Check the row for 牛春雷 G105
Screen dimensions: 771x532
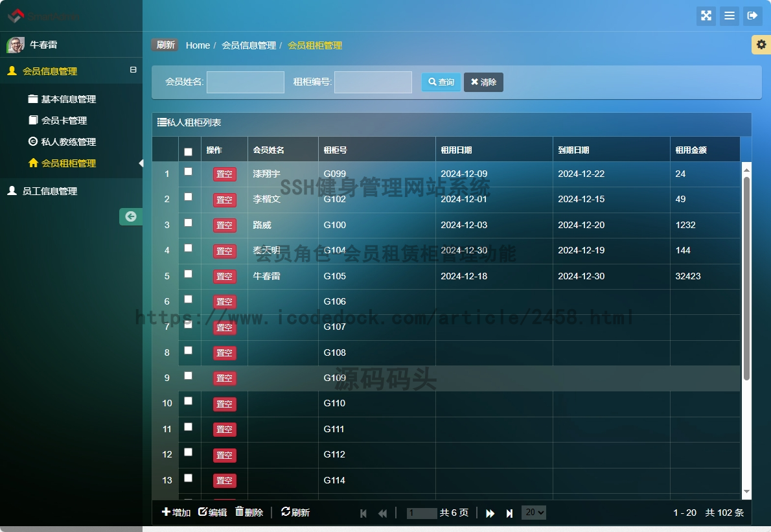188,274
